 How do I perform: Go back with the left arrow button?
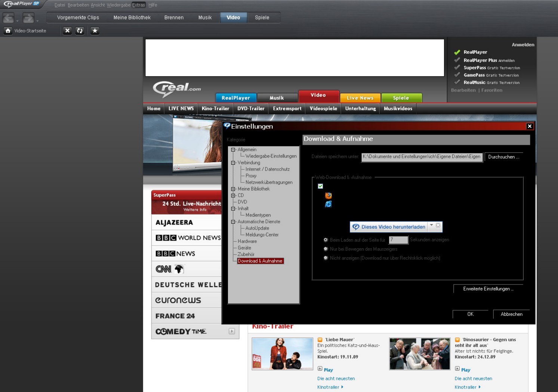point(8,18)
